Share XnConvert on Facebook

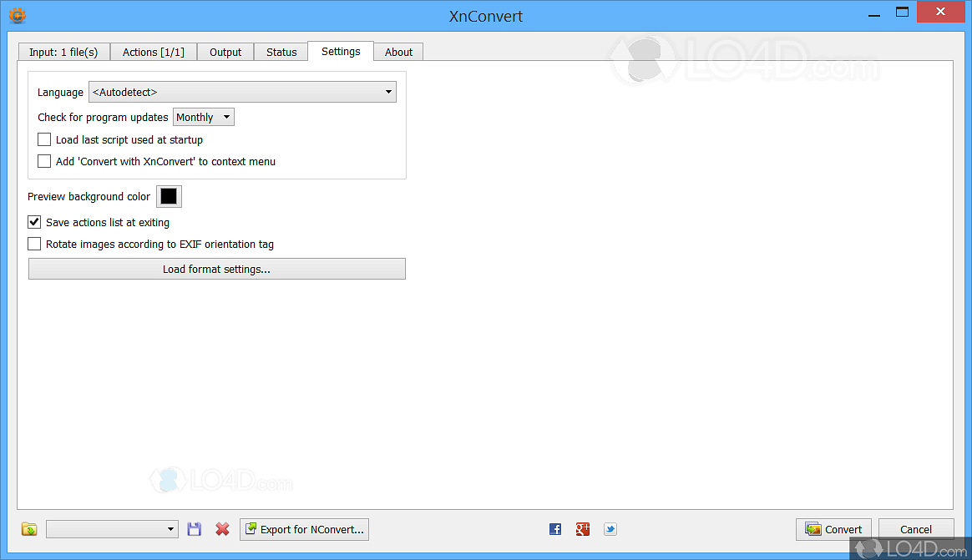coord(554,528)
